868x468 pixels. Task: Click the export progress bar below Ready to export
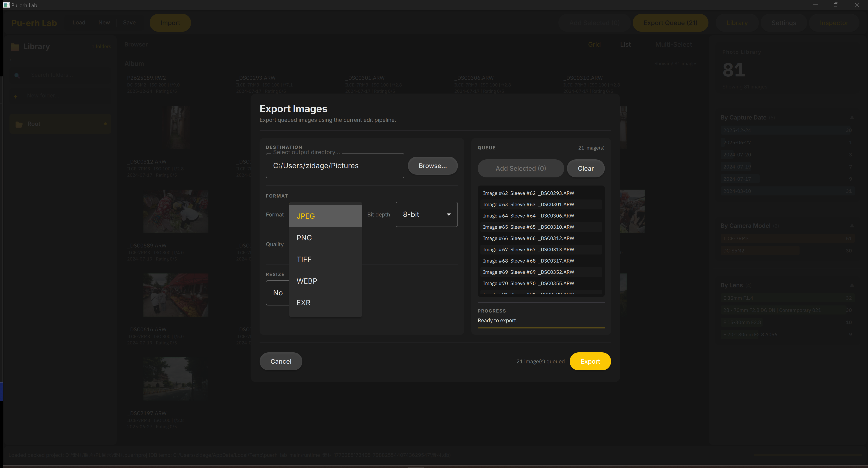coord(541,327)
